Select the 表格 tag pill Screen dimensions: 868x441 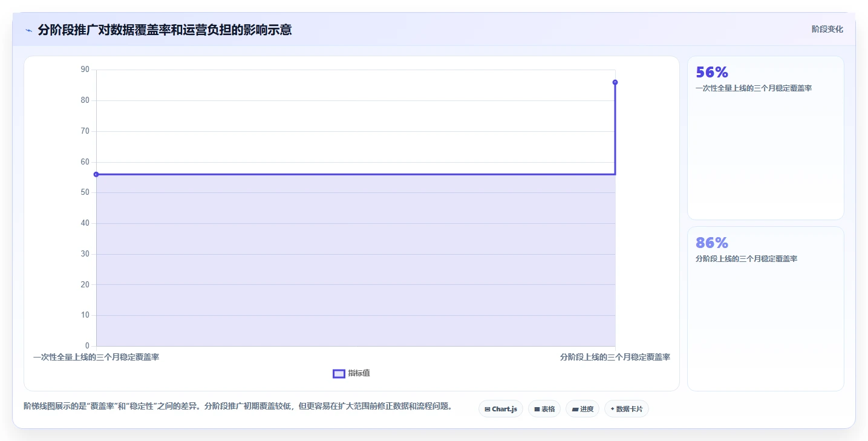pos(544,409)
